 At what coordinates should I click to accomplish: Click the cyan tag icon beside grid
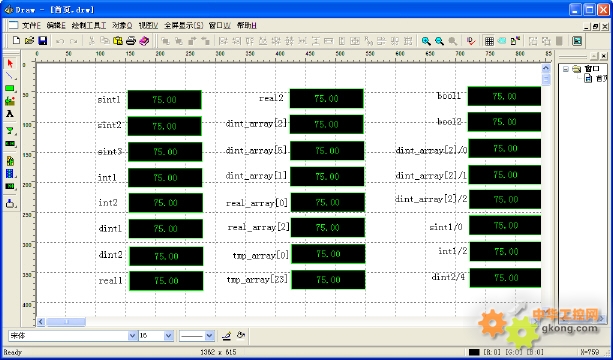coord(502,41)
